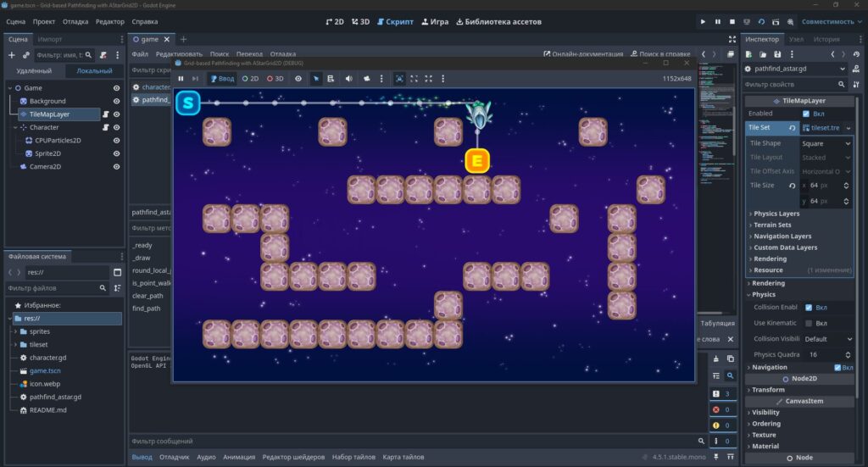868x467 pixels.
Task: Toggle game visibility options via the eye icon
Action: (x=298, y=79)
